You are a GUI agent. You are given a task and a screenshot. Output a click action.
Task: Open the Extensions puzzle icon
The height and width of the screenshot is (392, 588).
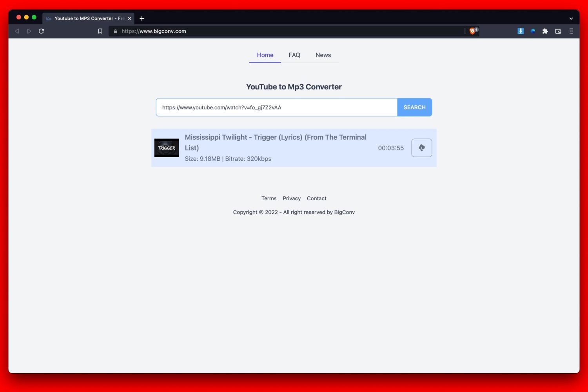[545, 31]
